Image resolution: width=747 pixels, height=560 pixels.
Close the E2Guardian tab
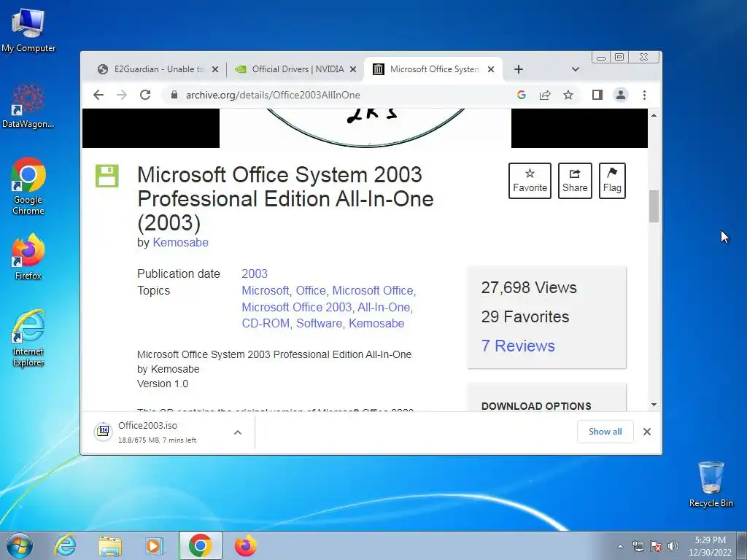(x=215, y=69)
